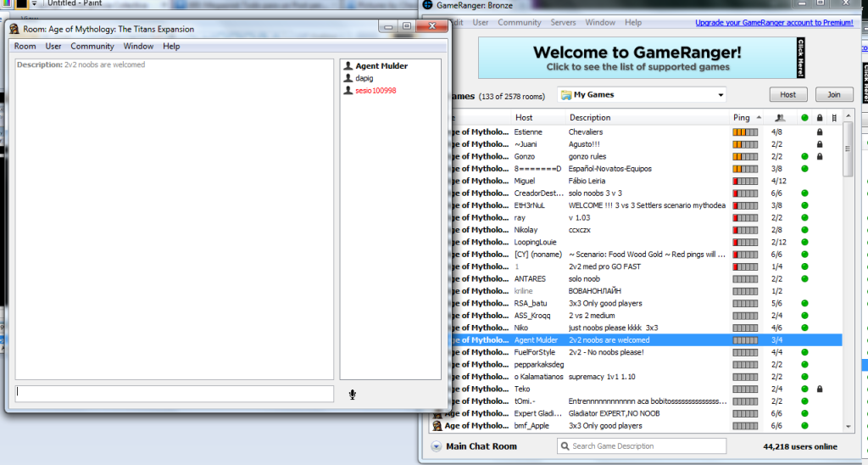868x465 pixels.
Task: Sort rooms by the Ping column
Action: coord(748,117)
